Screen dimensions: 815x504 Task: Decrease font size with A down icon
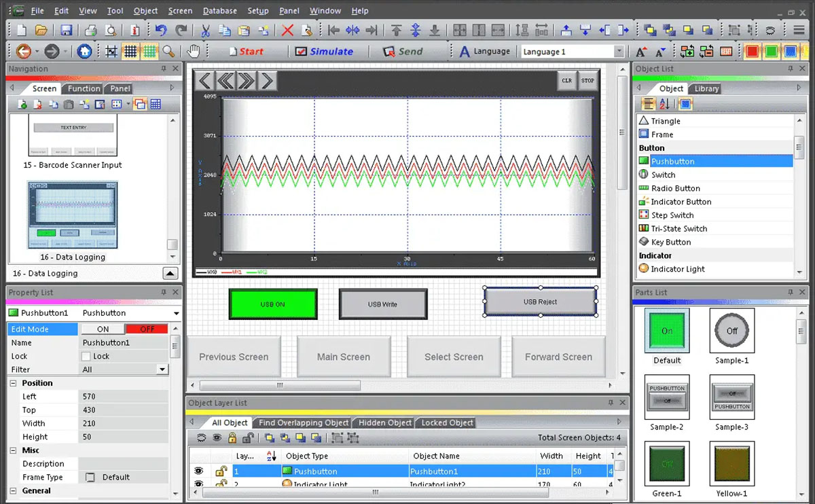tap(661, 52)
